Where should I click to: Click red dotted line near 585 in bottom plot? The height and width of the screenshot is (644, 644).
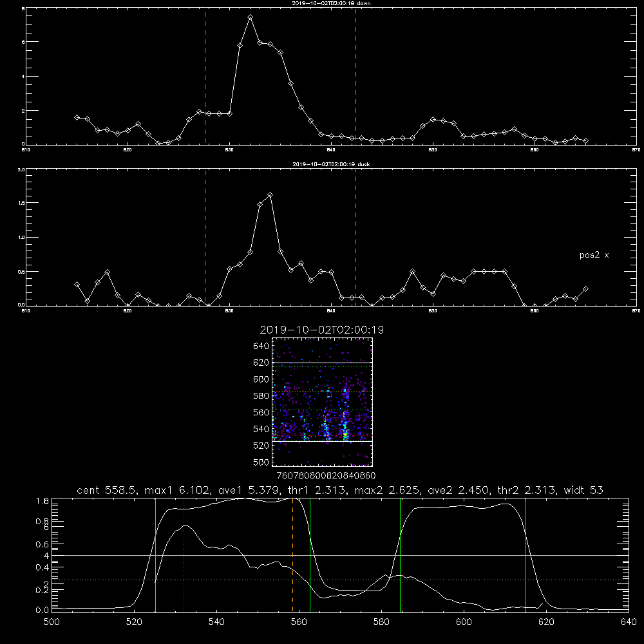tap(402, 555)
